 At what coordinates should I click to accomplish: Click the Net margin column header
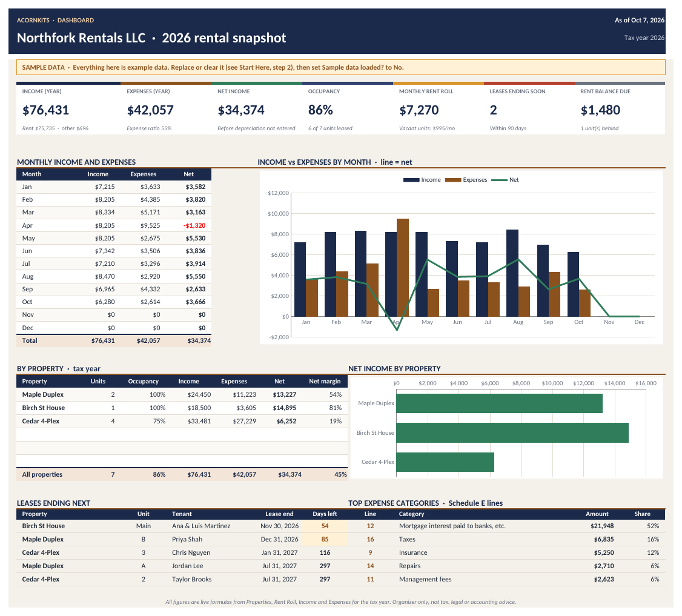[x=325, y=381]
